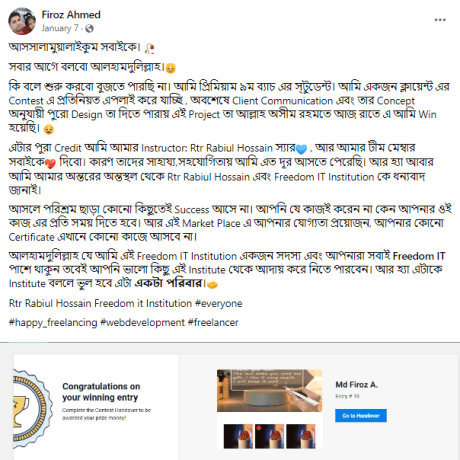Screen dimensions: 460x460
Task: Click the smiling emoji after আলহামদুলিল্লাহ
Action: coord(170,68)
